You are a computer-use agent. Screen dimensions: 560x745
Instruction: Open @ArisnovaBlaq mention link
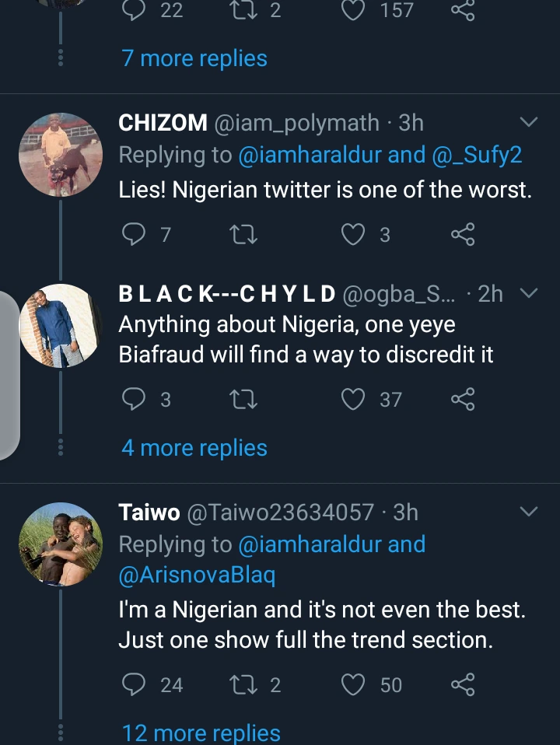point(197,574)
